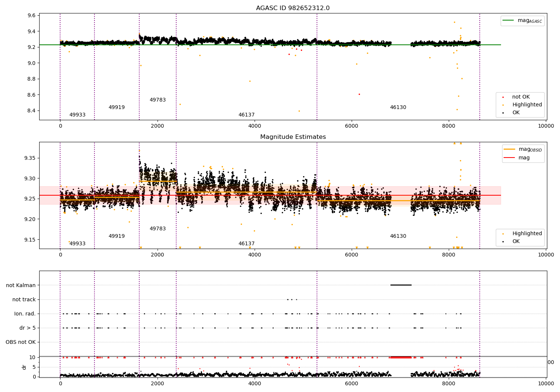560x392 pixels.
Task: Click the 9.15 y-axis tick in middle plot
Action: pyautogui.click(x=30, y=240)
